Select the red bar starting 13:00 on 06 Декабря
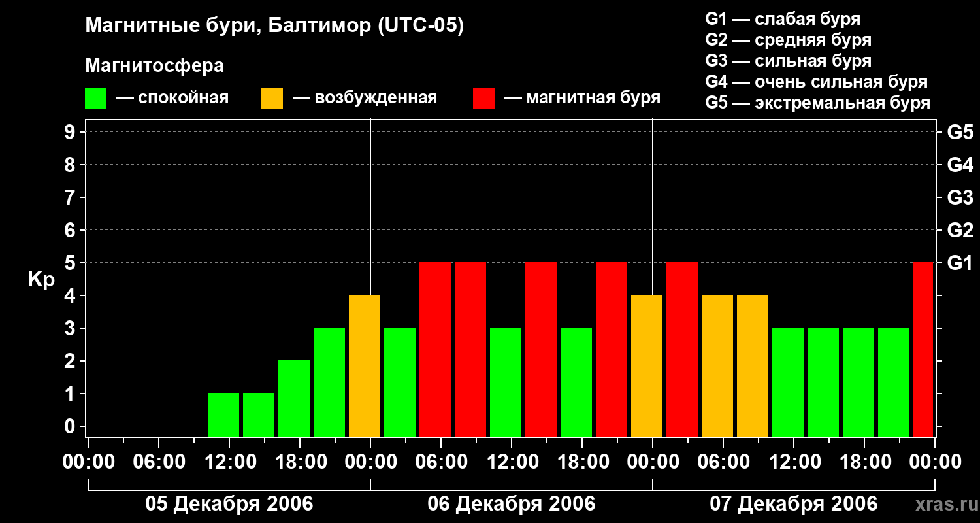Image resolution: width=980 pixels, height=523 pixels. pos(541,349)
